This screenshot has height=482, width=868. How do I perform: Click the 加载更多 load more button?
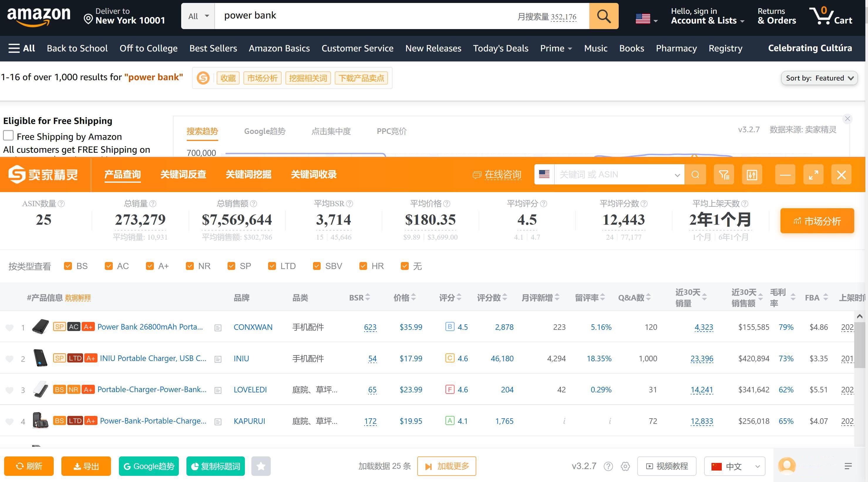pos(446,466)
